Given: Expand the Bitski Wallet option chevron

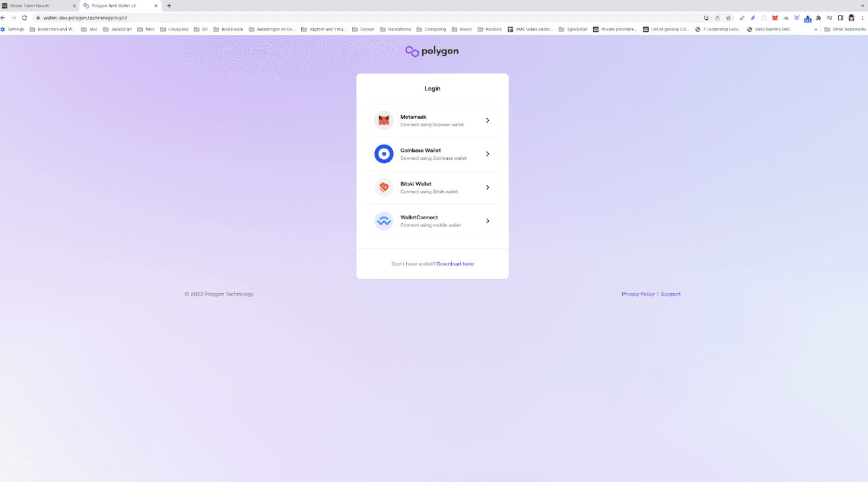Looking at the screenshot, I should (x=488, y=188).
